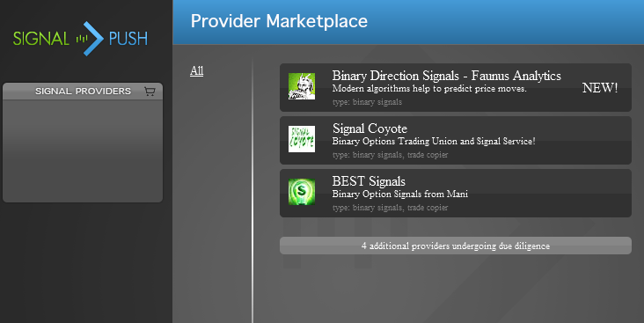This screenshot has height=323, width=644.
Task: Click the Signal Providers panel header
Action: [83, 92]
